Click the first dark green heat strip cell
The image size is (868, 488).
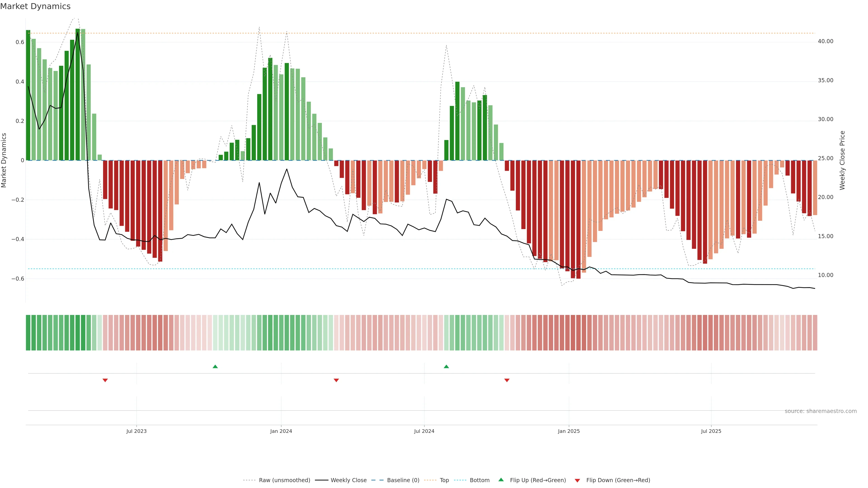(28, 333)
